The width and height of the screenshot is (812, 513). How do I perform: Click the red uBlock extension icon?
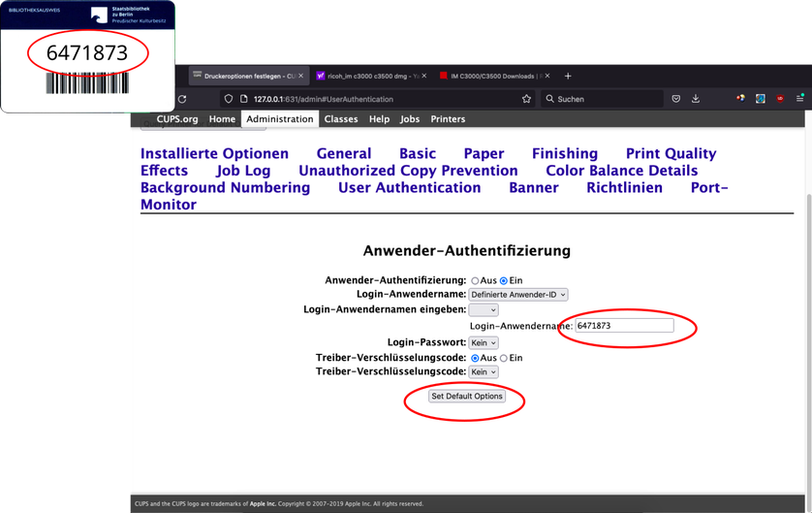coord(780,99)
